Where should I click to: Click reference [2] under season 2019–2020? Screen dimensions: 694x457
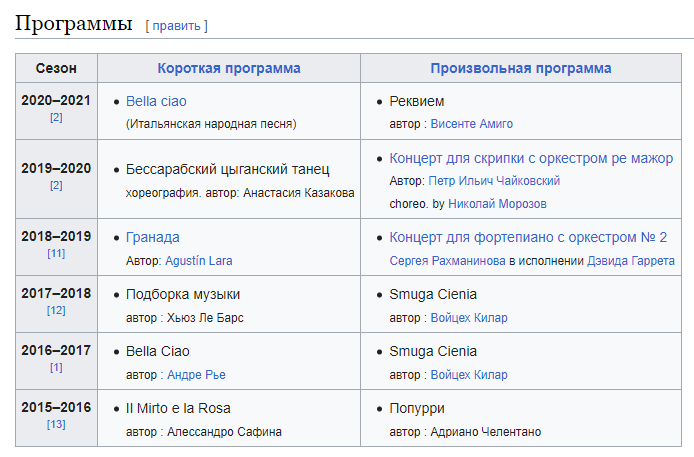56,185
